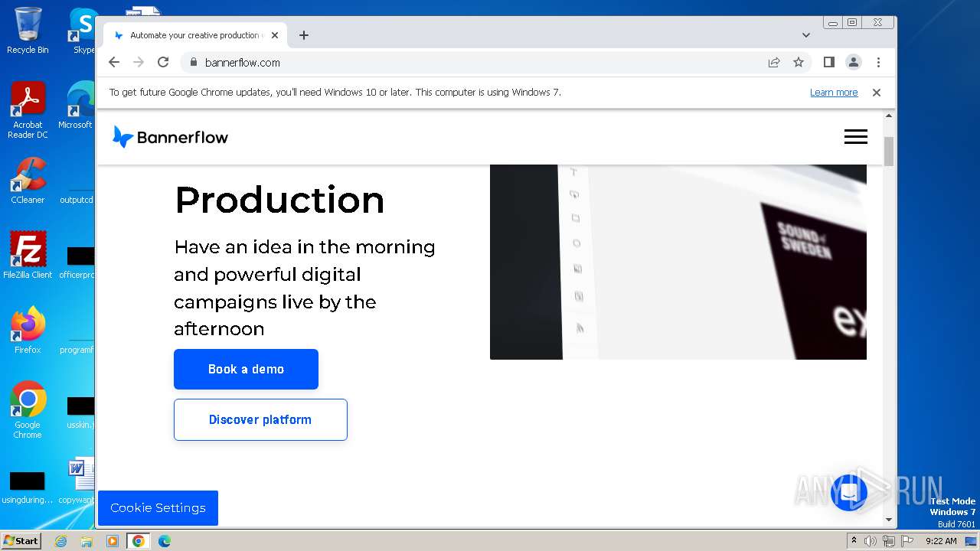Screen dimensions: 980x551
Task: View site security lock info
Action: click(x=193, y=62)
